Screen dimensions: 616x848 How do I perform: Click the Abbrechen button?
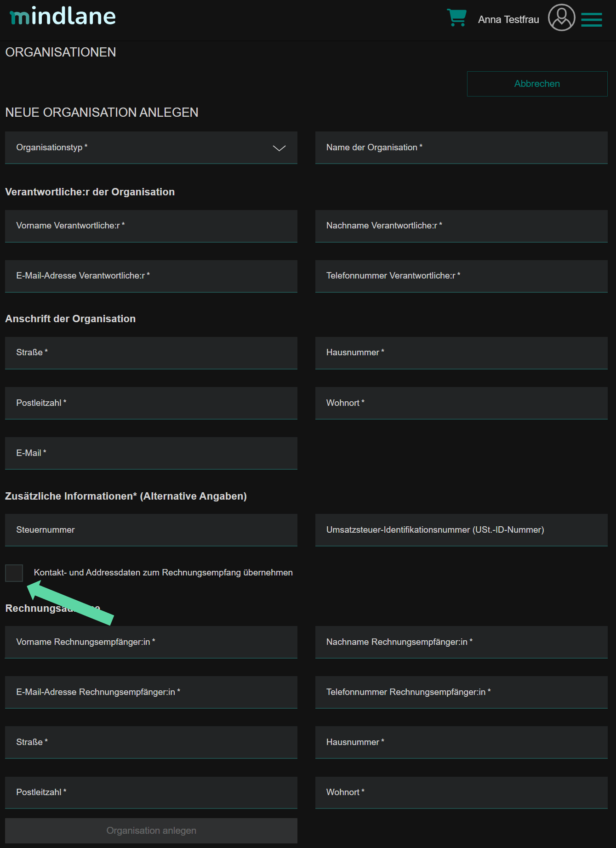[x=537, y=84]
